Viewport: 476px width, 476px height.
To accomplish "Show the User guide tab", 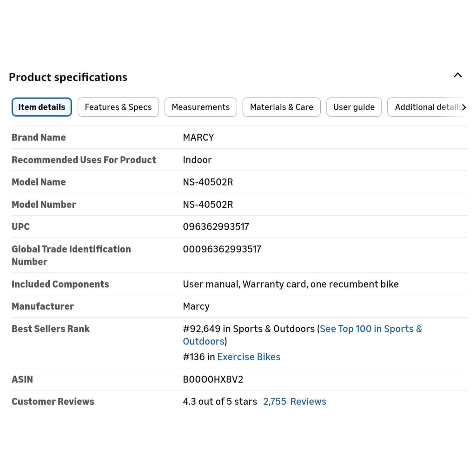I will [x=354, y=107].
